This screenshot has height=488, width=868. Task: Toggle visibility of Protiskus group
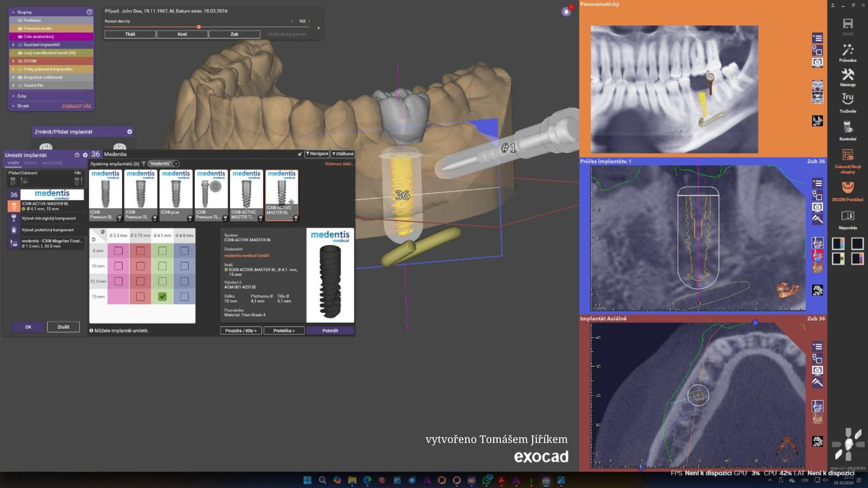[20, 20]
